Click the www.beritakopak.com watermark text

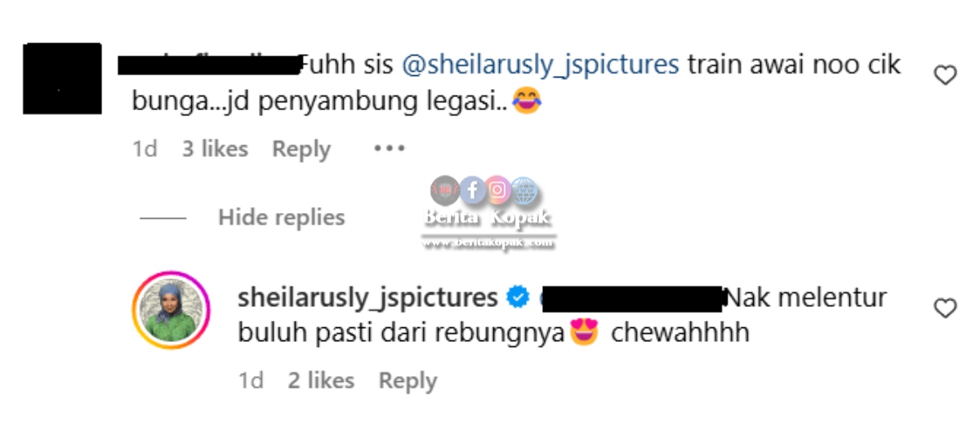[488, 243]
